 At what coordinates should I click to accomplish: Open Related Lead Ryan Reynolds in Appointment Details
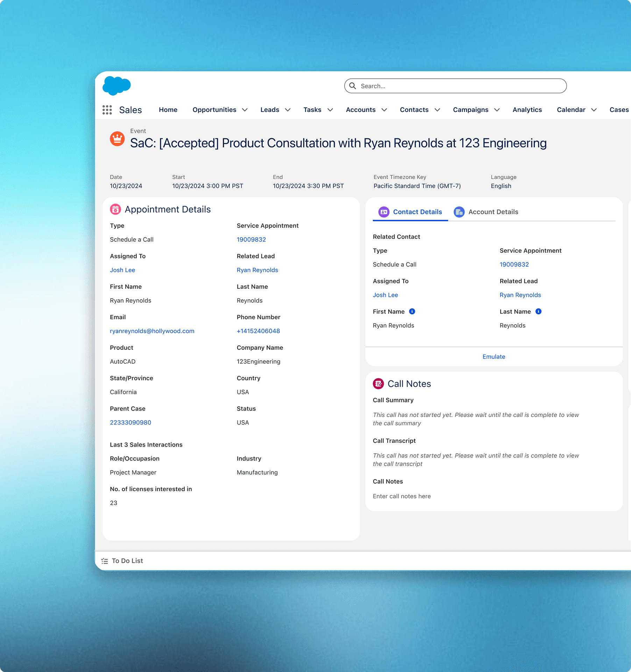click(x=257, y=270)
